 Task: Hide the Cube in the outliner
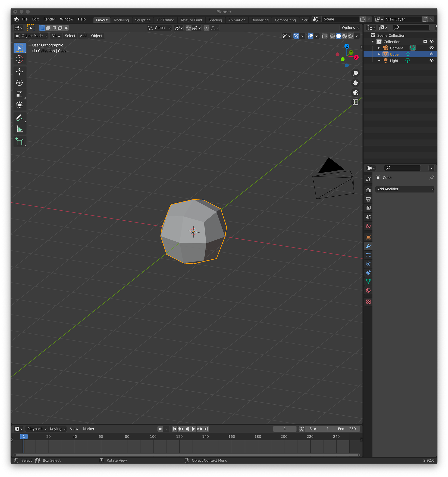tap(431, 54)
